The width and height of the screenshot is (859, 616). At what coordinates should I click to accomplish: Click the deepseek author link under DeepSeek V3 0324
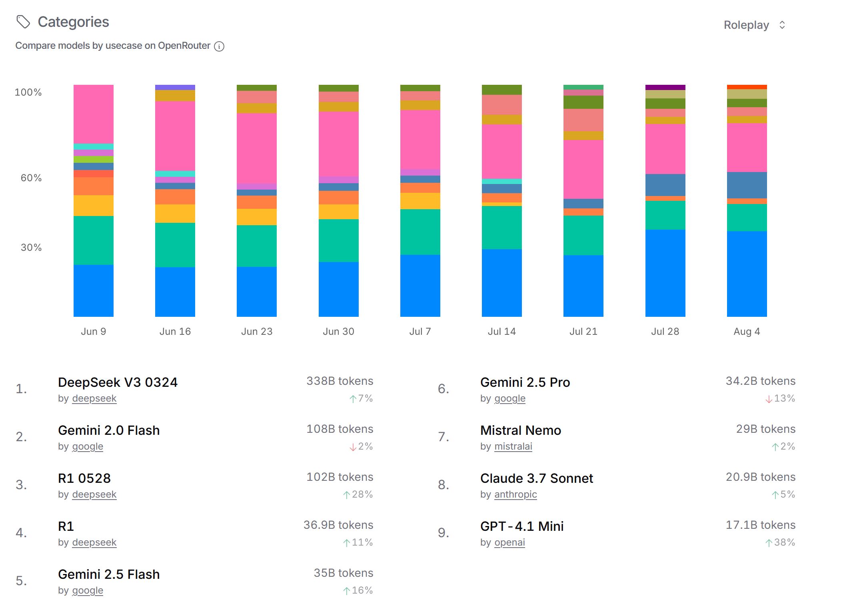(x=94, y=399)
